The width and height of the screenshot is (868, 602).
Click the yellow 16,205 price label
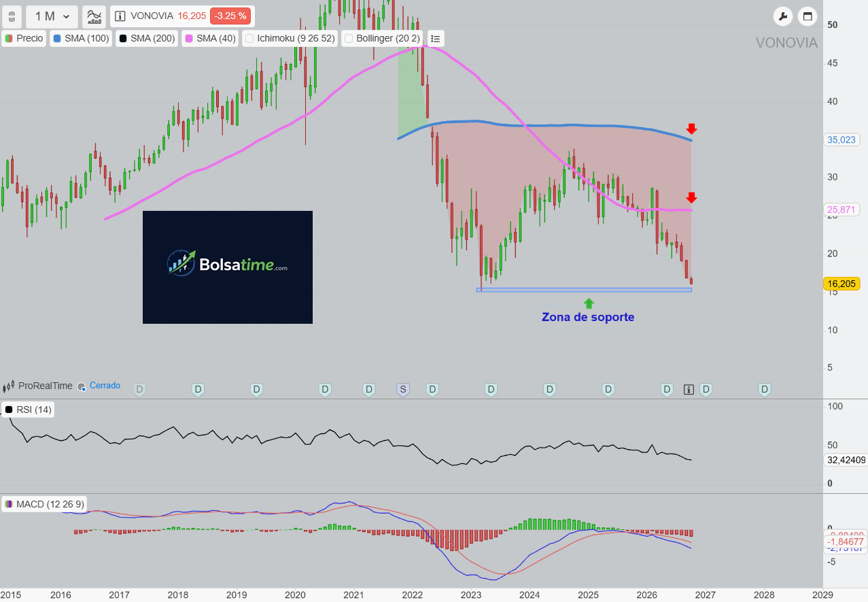pos(841,284)
